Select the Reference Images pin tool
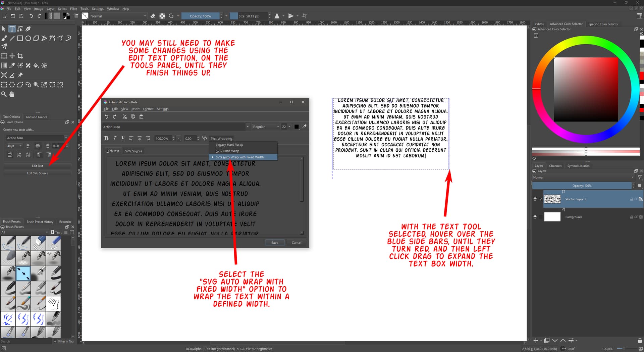The image size is (644, 352). click(x=20, y=75)
